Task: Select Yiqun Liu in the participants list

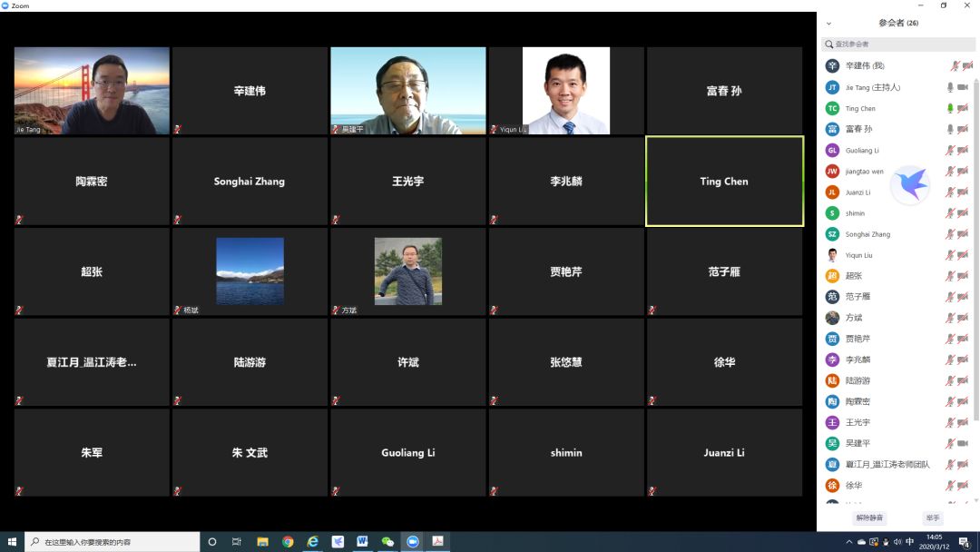Action: [858, 255]
